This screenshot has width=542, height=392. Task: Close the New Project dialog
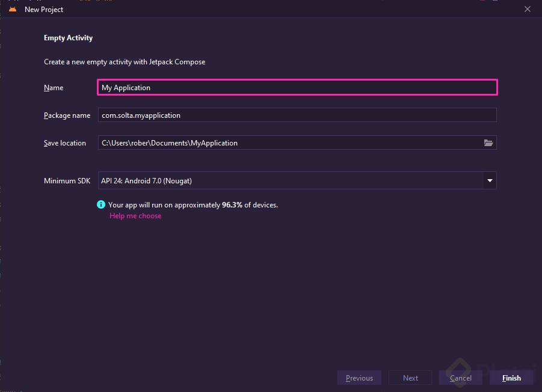pos(528,9)
